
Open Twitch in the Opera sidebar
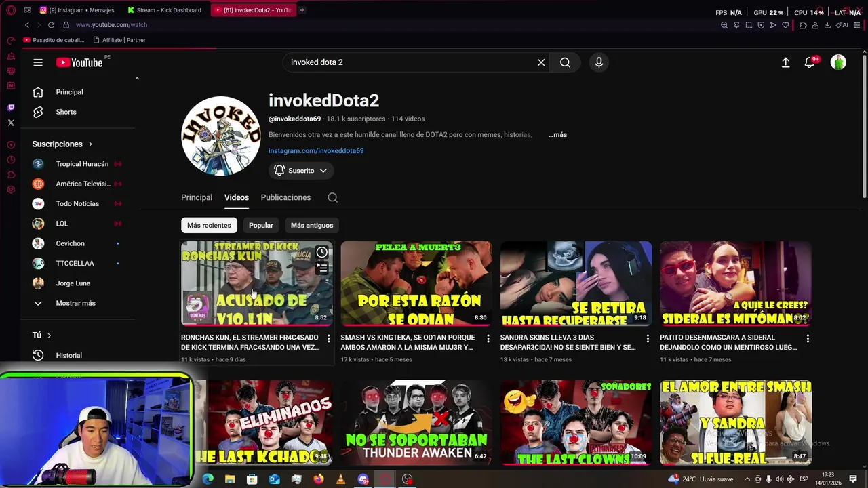click(11, 108)
